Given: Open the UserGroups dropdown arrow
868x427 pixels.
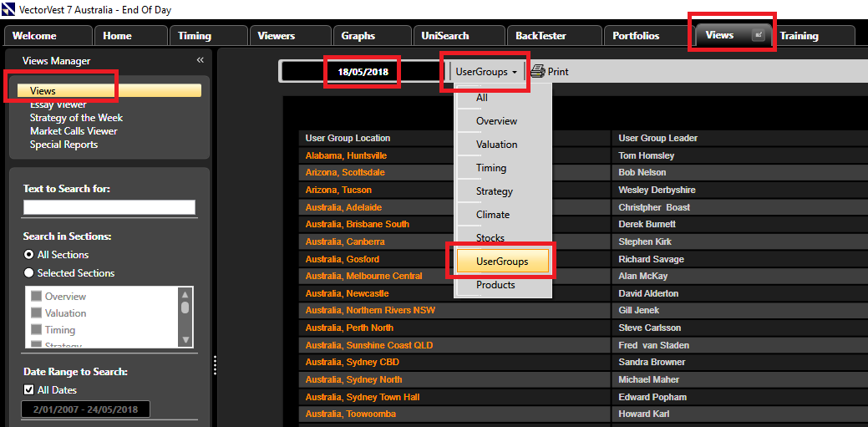Looking at the screenshot, I should tap(515, 73).
